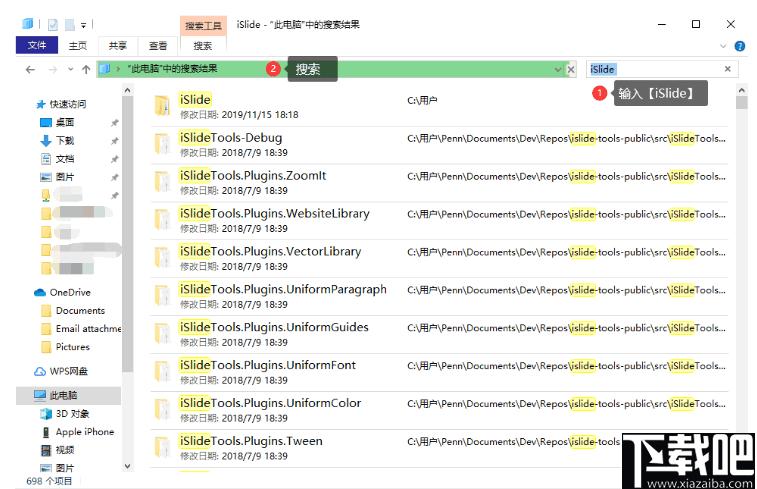The height and width of the screenshot is (489, 757).
Task: Select the iSlide folder icon in results
Action: [x=162, y=106]
